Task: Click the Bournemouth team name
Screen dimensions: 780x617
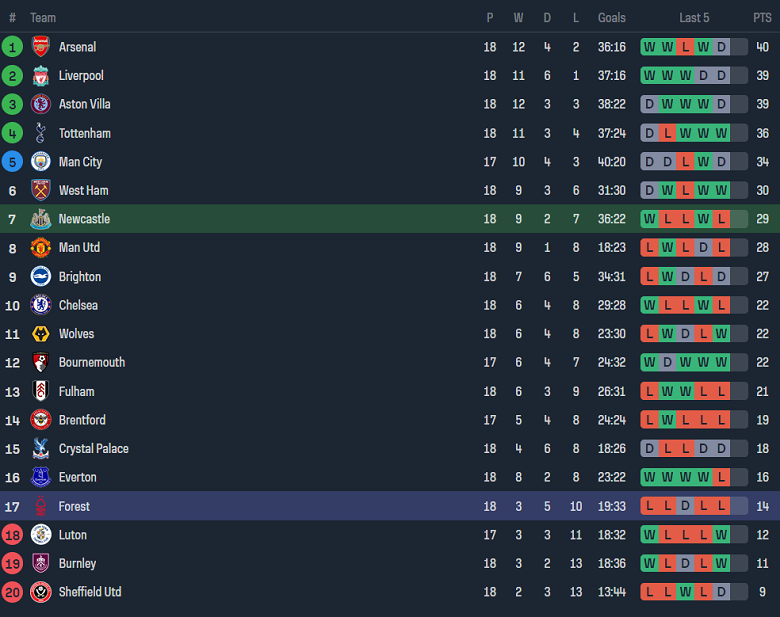Action: click(92, 362)
